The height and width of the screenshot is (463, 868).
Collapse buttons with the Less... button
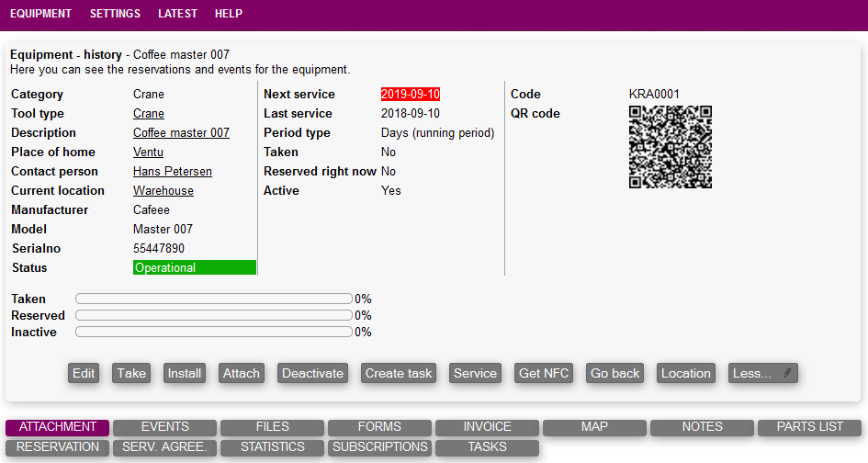tap(762, 373)
